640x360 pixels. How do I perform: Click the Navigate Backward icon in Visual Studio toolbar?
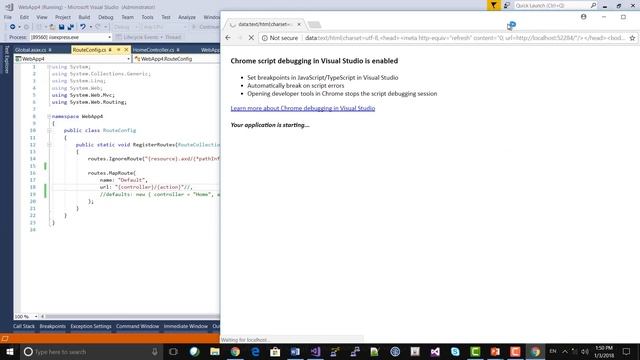[13, 27]
